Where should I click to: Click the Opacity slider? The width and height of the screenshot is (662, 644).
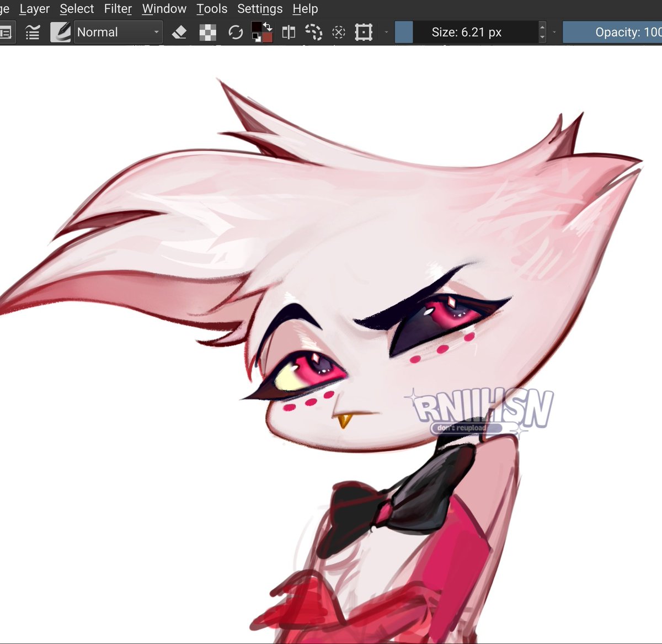coord(612,32)
